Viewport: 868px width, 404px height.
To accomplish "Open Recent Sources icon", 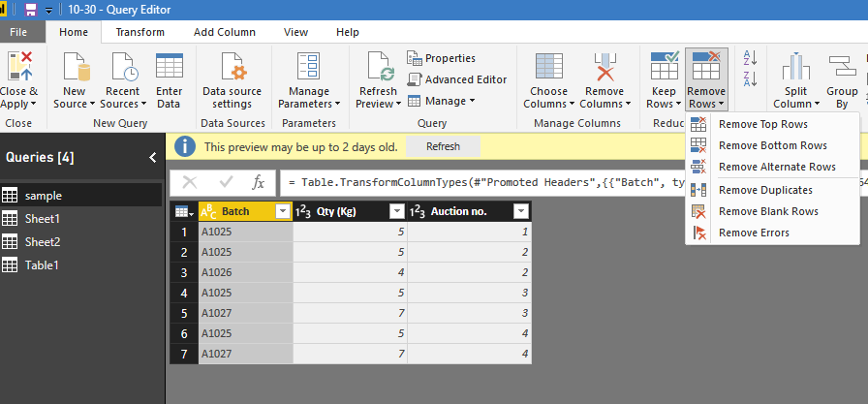I will 125,67.
